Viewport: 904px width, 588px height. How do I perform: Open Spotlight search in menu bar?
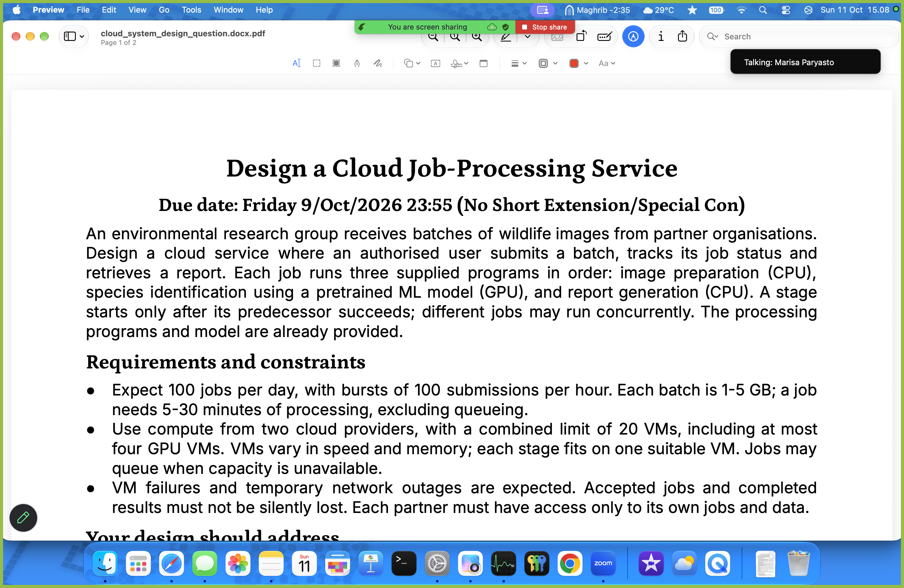(x=763, y=10)
